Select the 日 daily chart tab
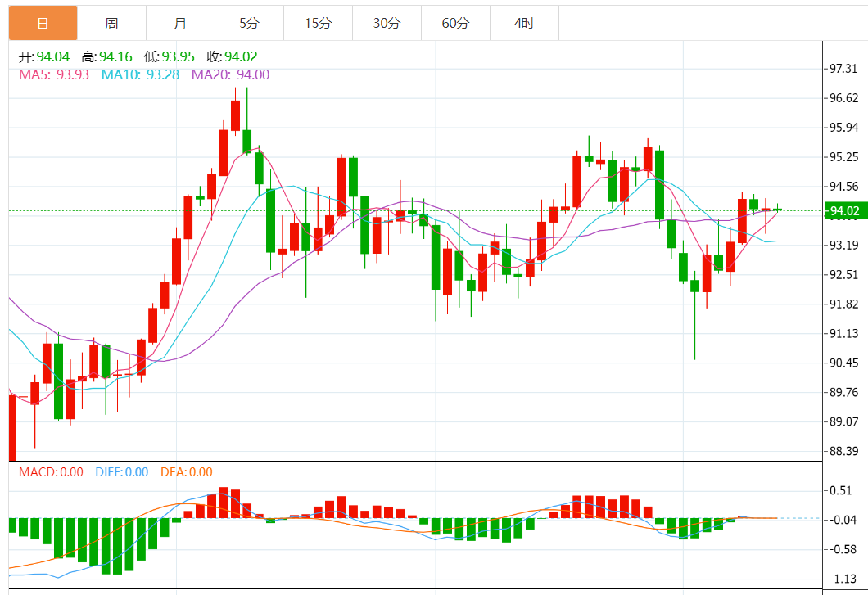Screen dimensions: 868x595 [43, 23]
